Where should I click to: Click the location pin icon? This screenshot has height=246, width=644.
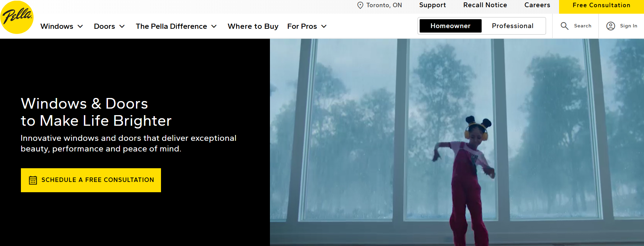point(360,5)
